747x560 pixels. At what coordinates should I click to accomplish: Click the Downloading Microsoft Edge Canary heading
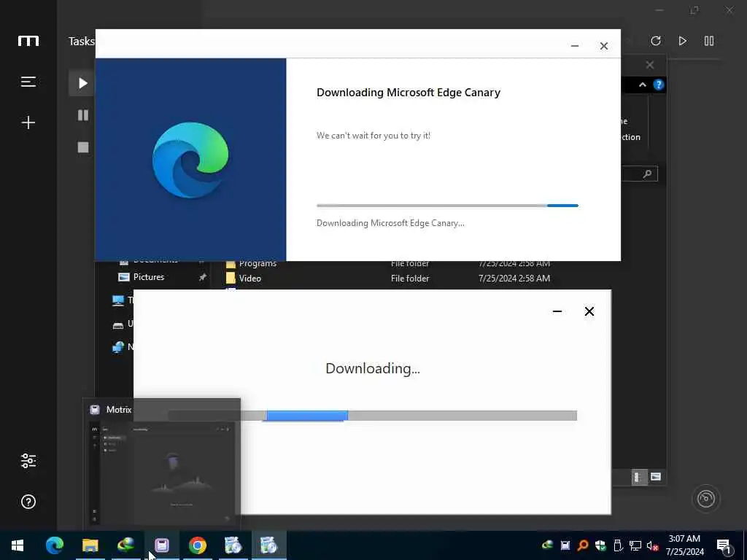[x=409, y=93]
